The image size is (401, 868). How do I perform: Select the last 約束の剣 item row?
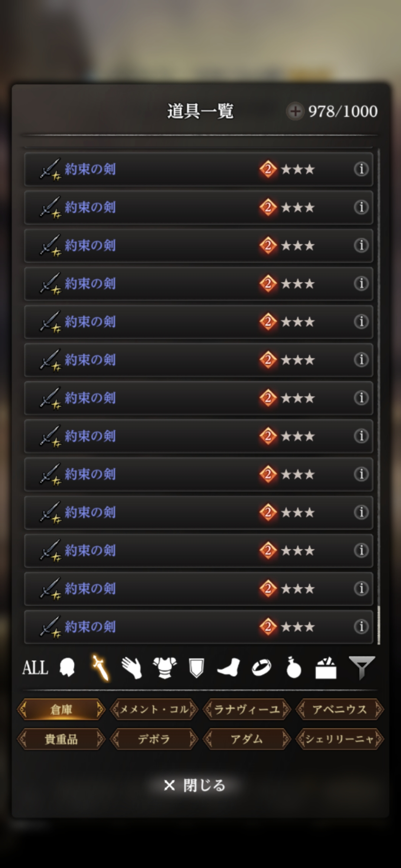199,627
